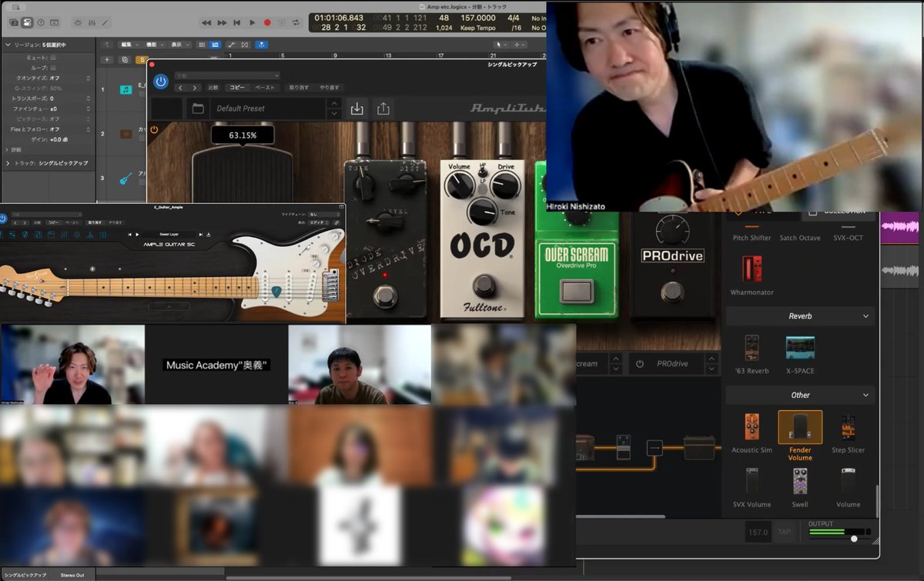Toggle the PROdrive slot power icon
Image resolution: width=924 pixels, height=581 pixels.
coord(639,363)
